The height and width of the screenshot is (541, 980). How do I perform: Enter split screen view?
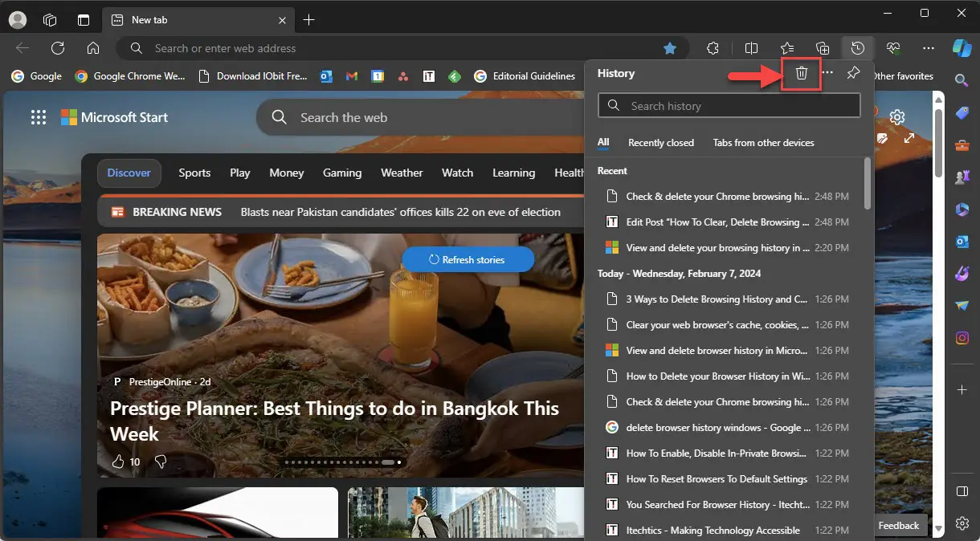[751, 48]
